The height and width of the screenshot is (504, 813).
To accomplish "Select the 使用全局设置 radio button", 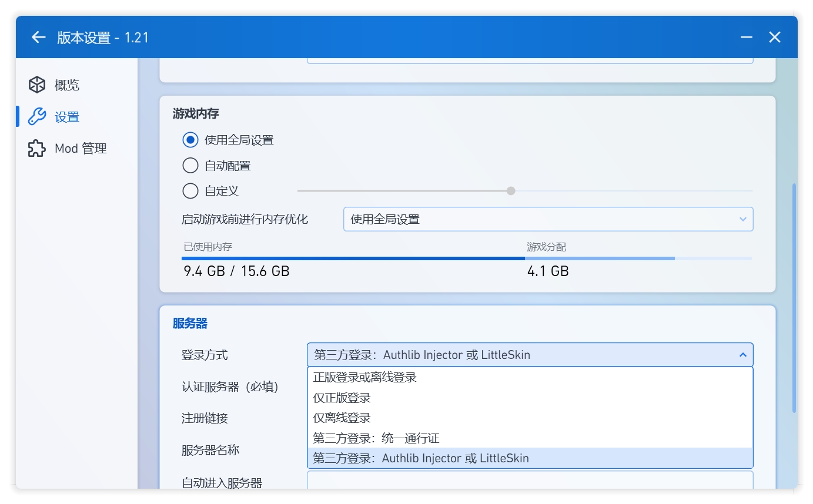I will coord(190,140).
